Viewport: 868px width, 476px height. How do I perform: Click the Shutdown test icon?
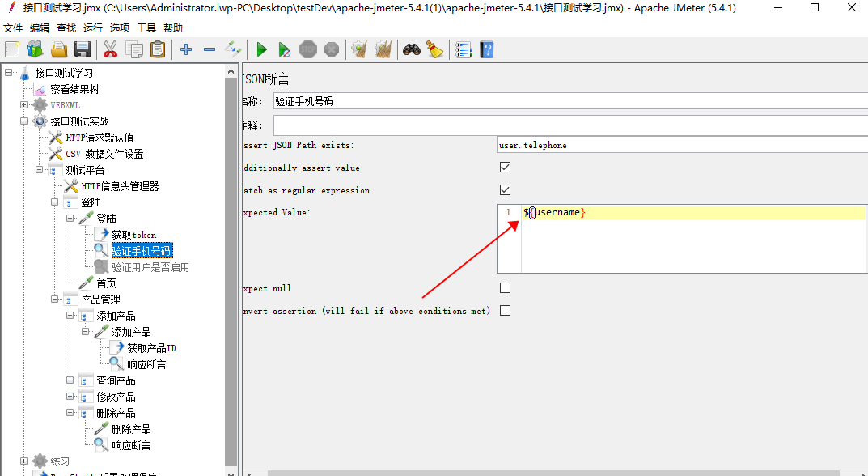click(x=332, y=50)
